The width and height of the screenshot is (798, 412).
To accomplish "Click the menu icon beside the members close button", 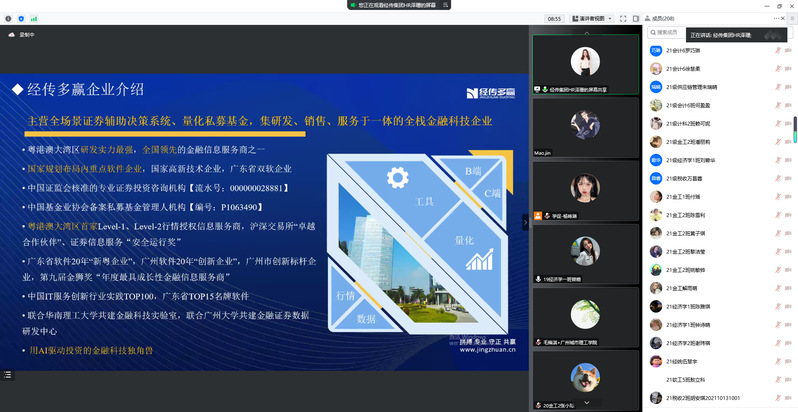I will pyautogui.click(x=793, y=18).
